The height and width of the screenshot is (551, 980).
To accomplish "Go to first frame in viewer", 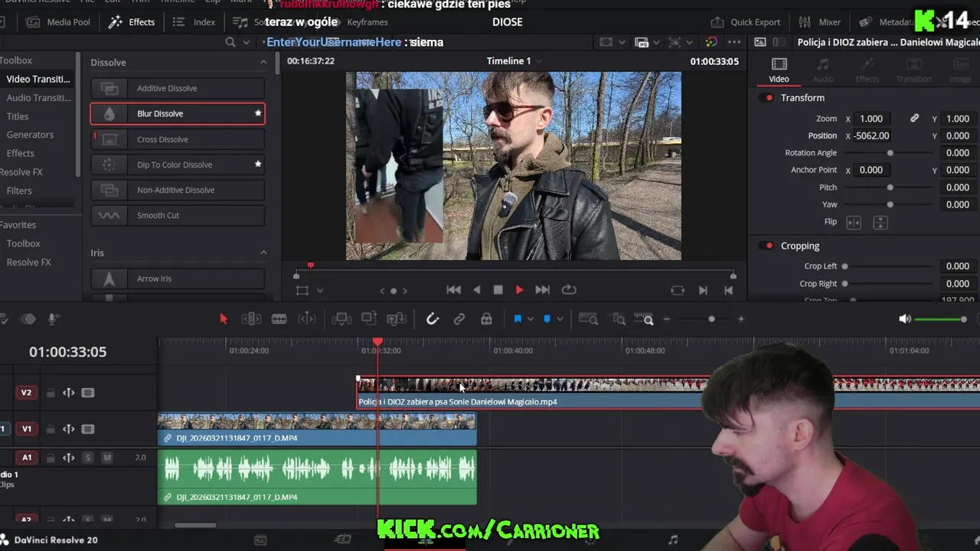I will (x=454, y=290).
